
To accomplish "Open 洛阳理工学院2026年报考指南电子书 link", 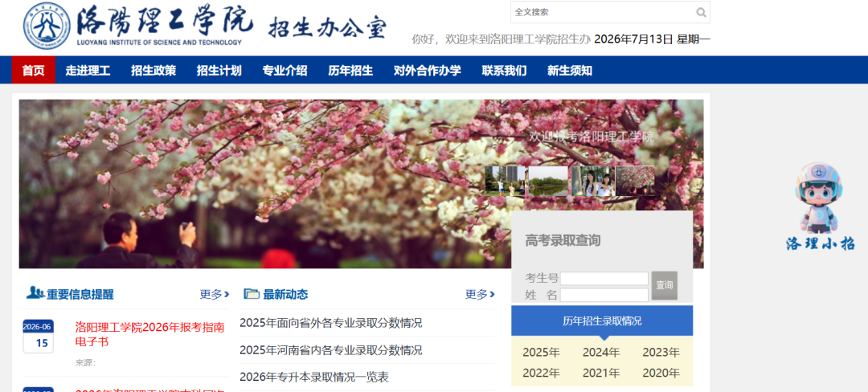I will pyautogui.click(x=150, y=334).
